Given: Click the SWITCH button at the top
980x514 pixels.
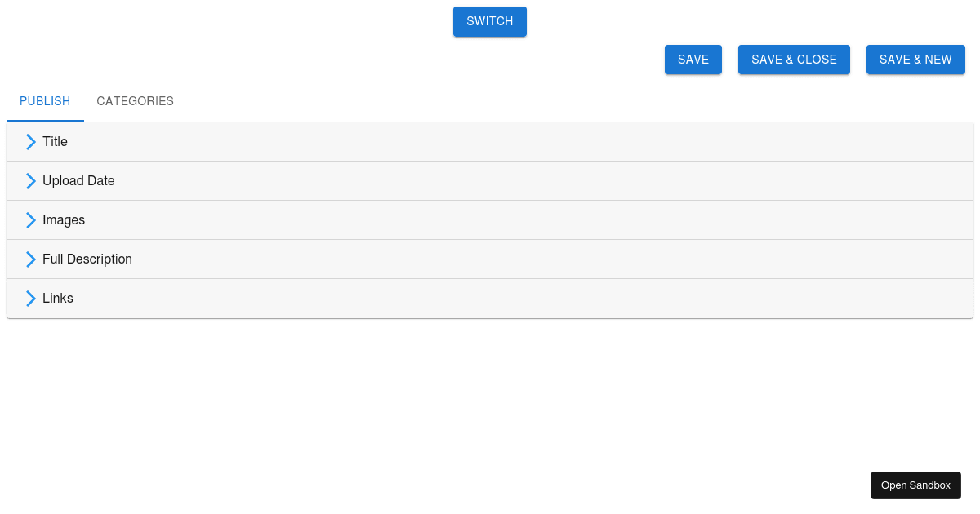Looking at the screenshot, I should coord(489,21).
